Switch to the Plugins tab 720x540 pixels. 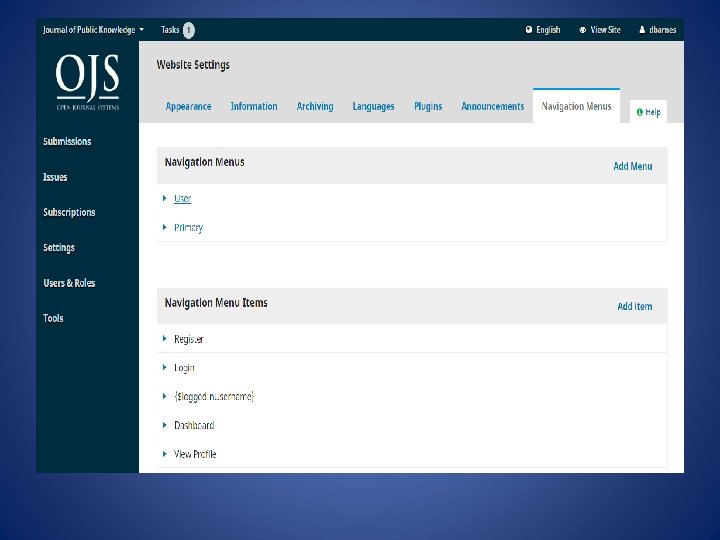pos(428,107)
